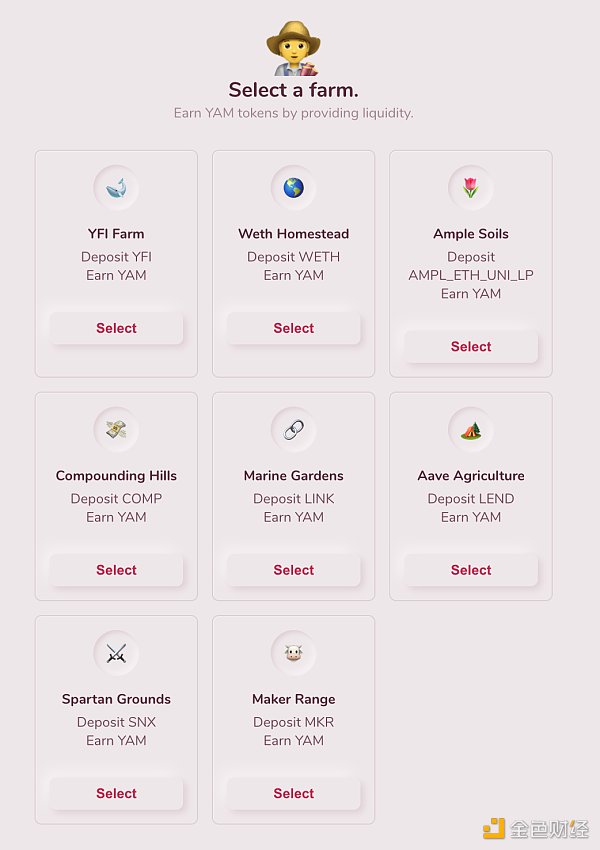Select the Aave Agriculture LEND farm
The height and width of the screenshot is (850, 600).
click(x=471, y=570)
